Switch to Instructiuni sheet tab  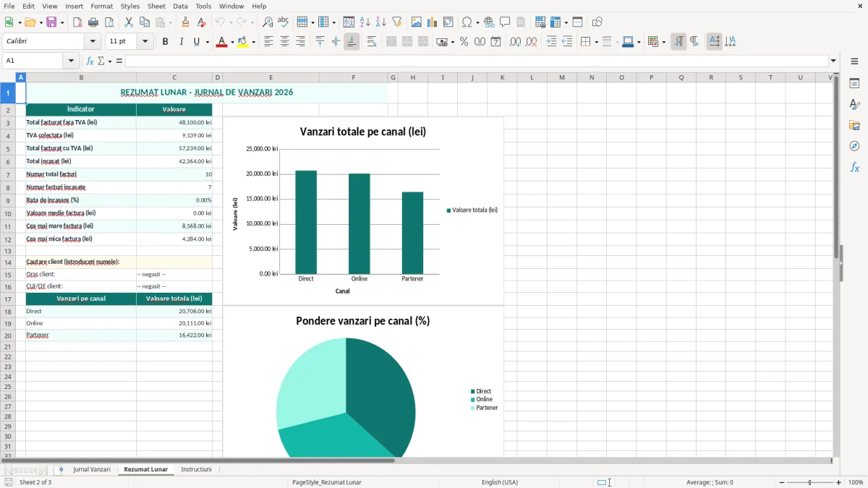(196, 469)
